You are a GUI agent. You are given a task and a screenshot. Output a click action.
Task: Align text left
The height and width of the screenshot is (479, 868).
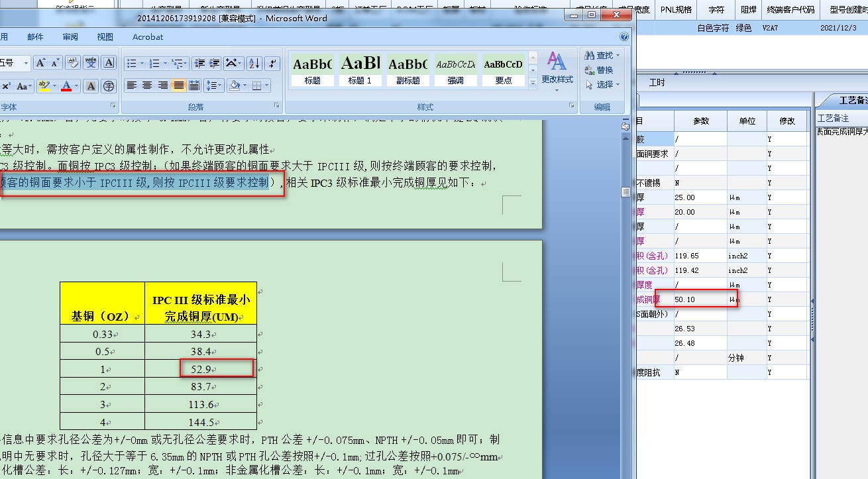click(x=131, y=85)
